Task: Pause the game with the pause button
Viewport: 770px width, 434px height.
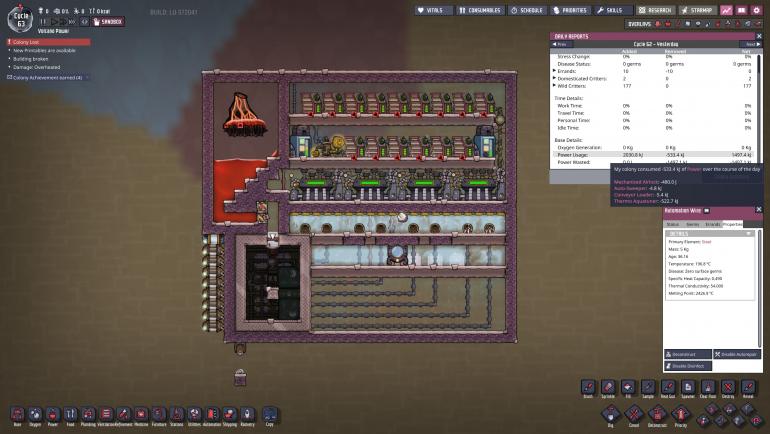Action: tap(43, 22)
